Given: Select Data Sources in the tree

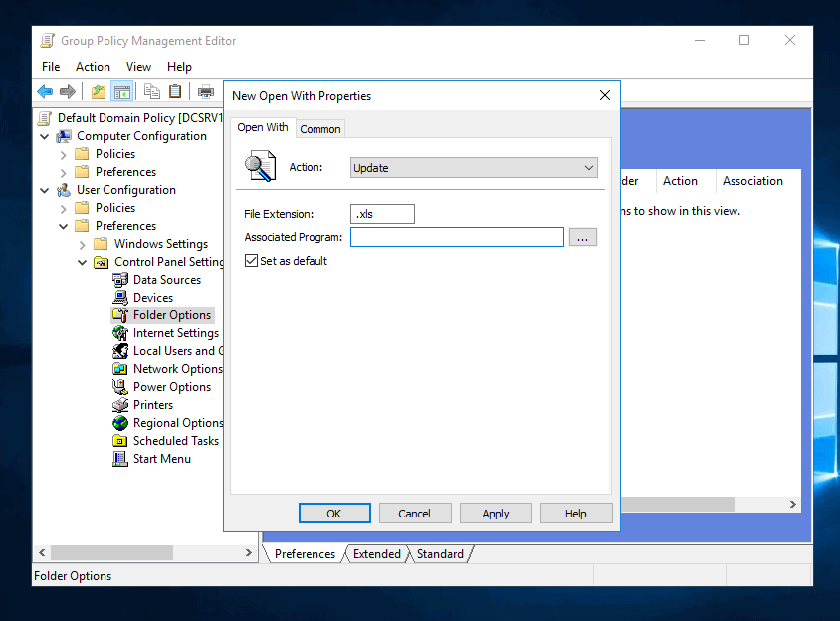Looking at the screenshot, I should 166,280.
